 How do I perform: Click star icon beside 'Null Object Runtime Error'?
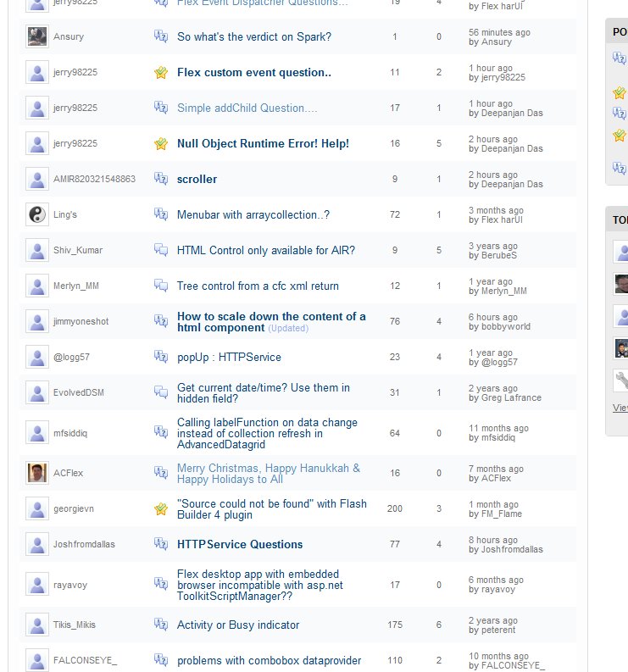[161, 143]
